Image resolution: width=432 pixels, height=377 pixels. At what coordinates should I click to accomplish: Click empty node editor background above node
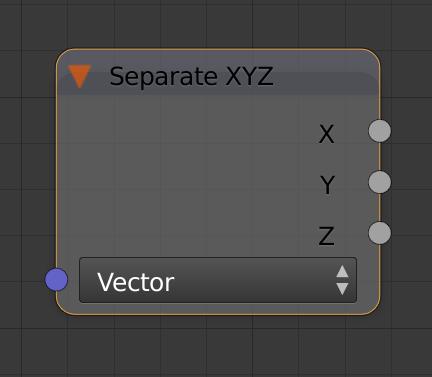[x=216, y=23]
